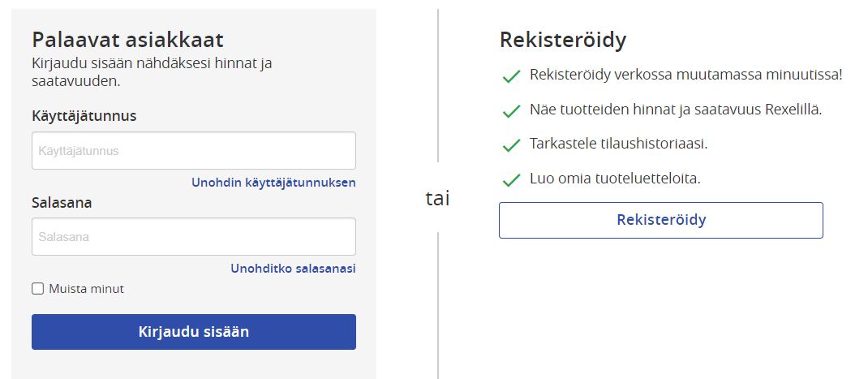Click the "Käyttäjätunnus" label above the field
This screenshot has width=868, height=379.
(84, 116)
